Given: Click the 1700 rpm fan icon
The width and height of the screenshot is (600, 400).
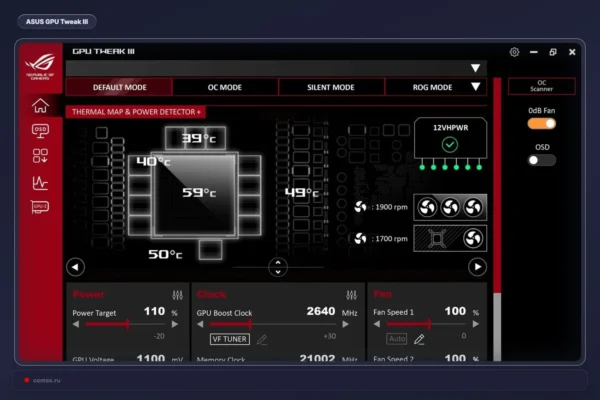Looking at the screenshot, I should click(360, 238).
